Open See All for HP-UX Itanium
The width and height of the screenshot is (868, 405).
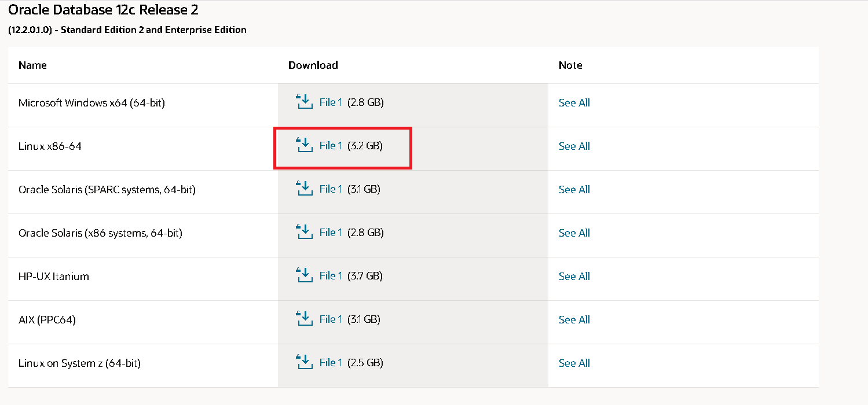coord(574,277)
